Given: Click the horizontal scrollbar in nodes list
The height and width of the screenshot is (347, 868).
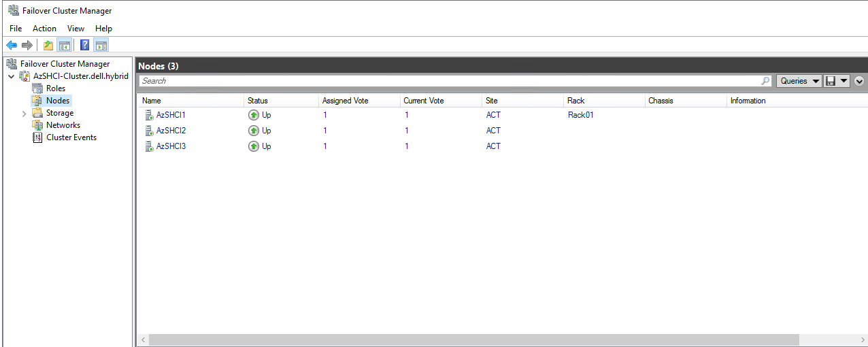Looking at the screenshot, I should coord(473,340).
